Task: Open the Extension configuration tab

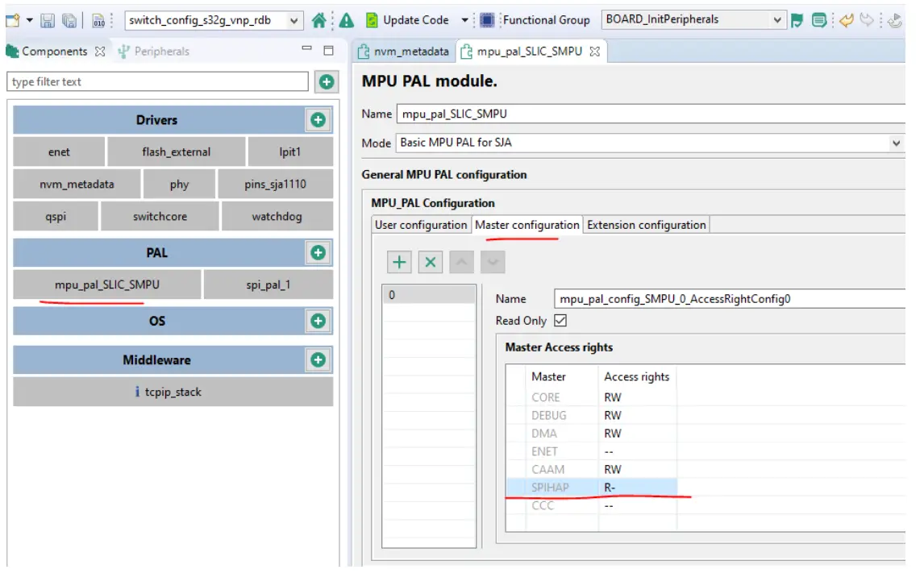Action: click(644, 225)
